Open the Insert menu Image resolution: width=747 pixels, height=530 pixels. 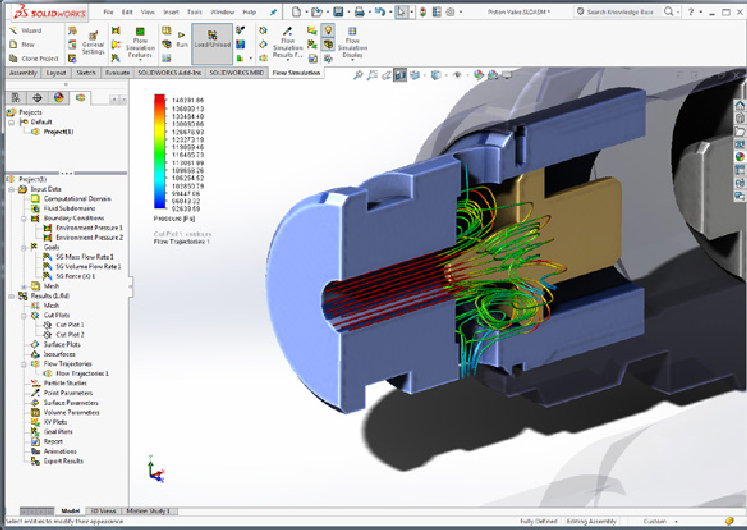tap(171, 12)
